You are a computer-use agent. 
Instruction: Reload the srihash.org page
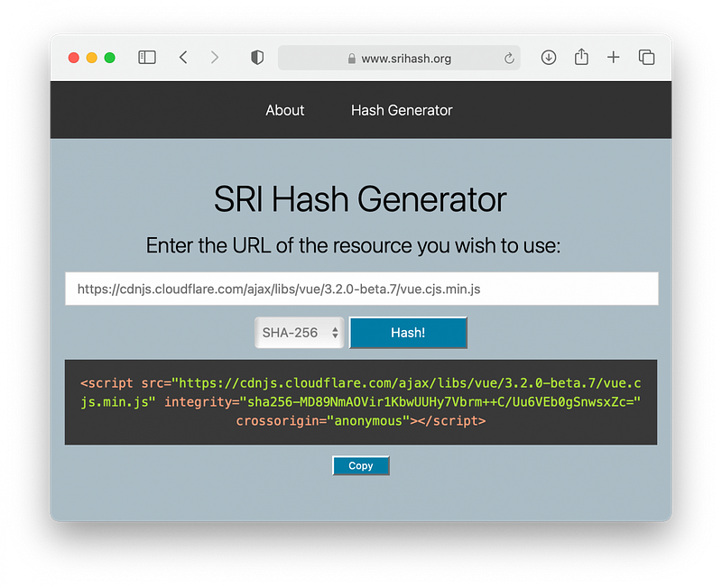pos(509,59)
